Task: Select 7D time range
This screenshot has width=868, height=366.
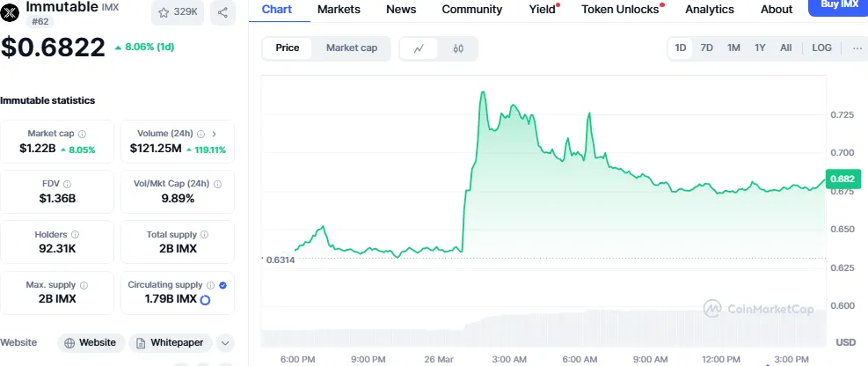Action: point(706,48)
